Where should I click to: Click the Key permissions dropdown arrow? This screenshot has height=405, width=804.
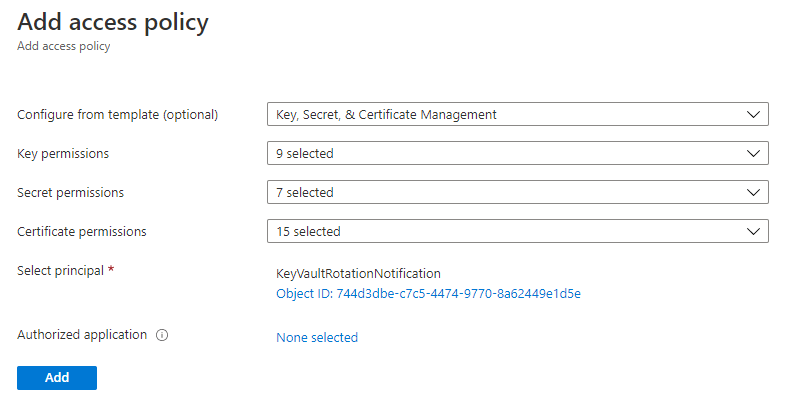pos(753,153)
